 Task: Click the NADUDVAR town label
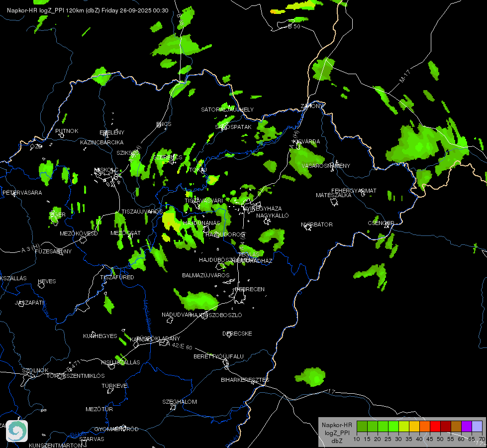click(177, 315)
